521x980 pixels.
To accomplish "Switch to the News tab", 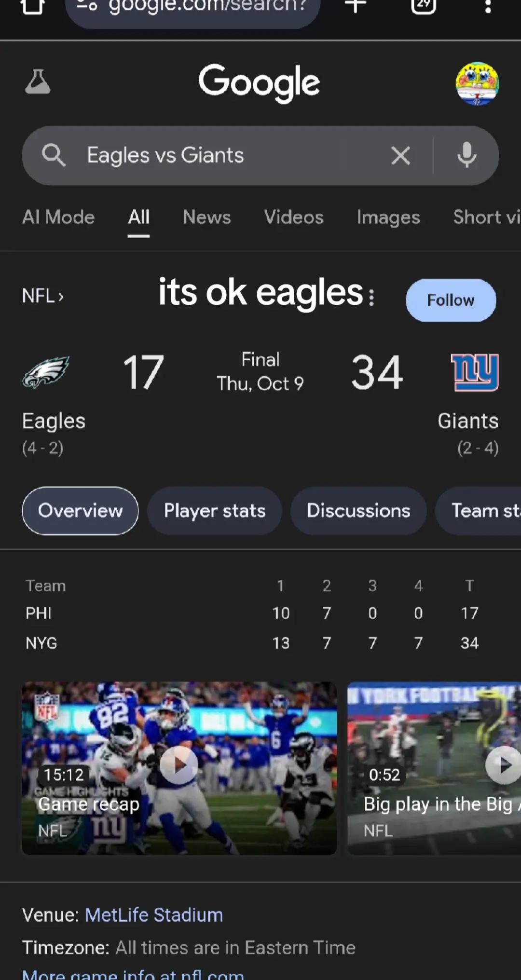I will (207, 218).
